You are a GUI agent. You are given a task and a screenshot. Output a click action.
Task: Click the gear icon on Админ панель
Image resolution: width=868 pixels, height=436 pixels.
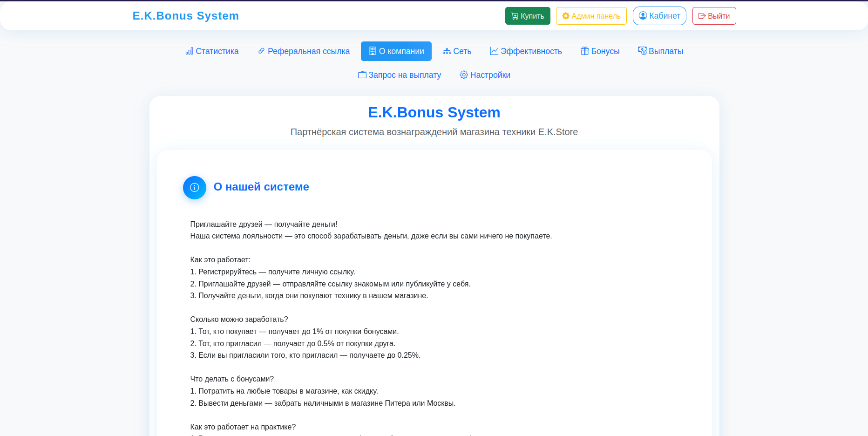point(566,16)
